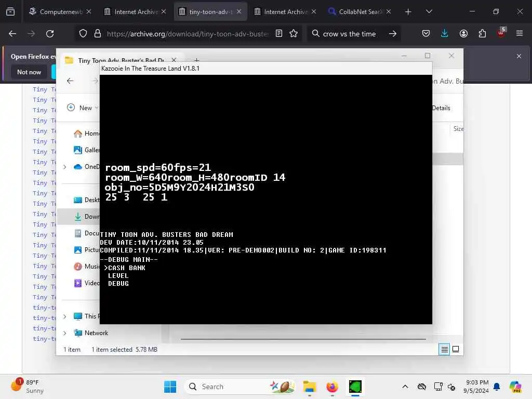Switch Explorer to details list view
The width and height of the screenshot is (532, 399).
pos(444,349)
